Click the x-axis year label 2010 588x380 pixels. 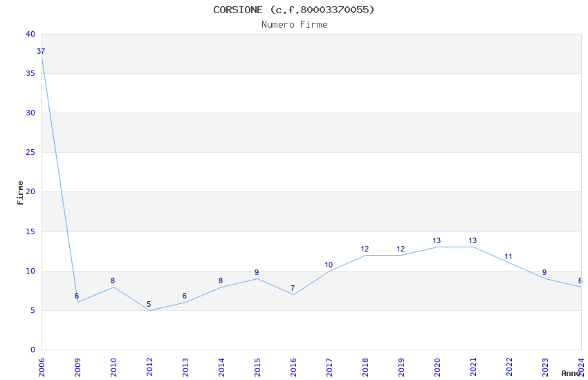coord(113,368)
